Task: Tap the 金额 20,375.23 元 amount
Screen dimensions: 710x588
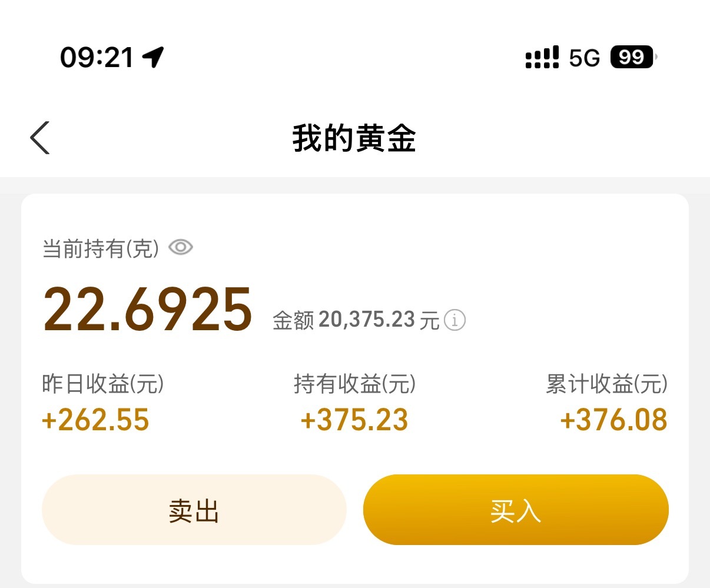Action: 356,320
